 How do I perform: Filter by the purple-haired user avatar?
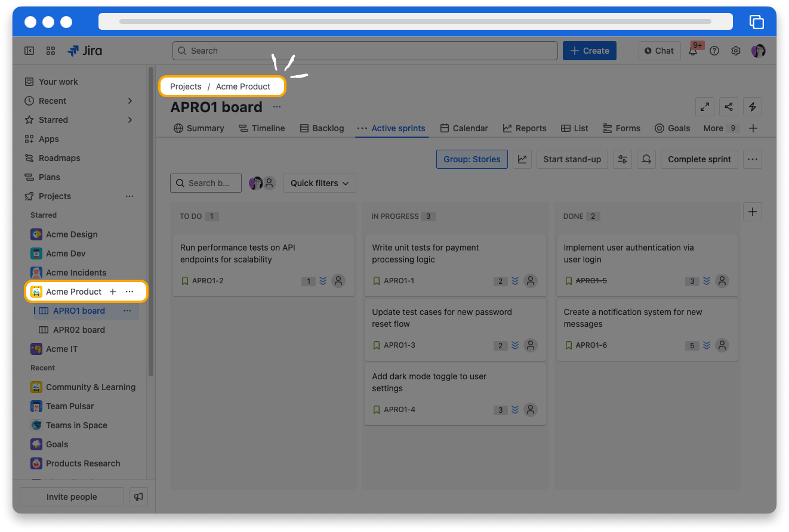pyautogui.click(x=256, y=183)
